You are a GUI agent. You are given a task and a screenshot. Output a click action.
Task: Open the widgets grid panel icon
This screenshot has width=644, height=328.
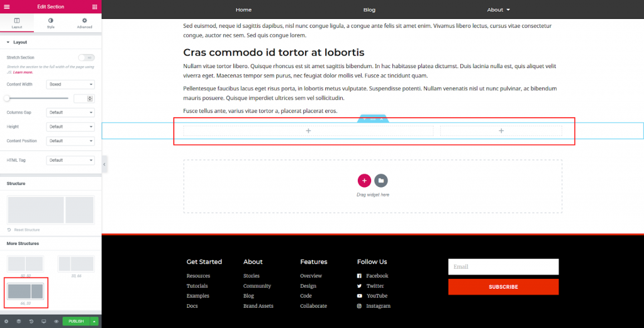click(x=94, y=6)
